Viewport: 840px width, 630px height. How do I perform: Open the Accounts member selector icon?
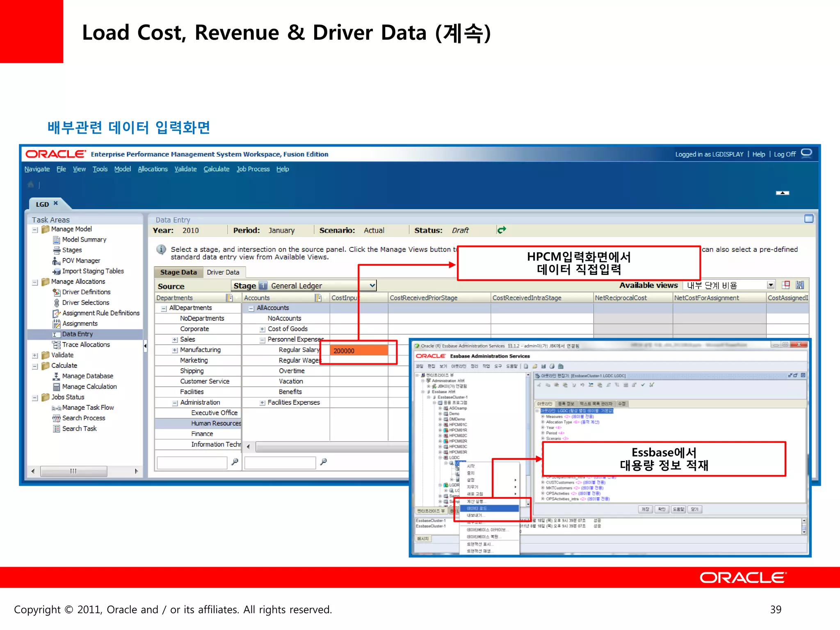pyautogui.click(x=318, y=298)
